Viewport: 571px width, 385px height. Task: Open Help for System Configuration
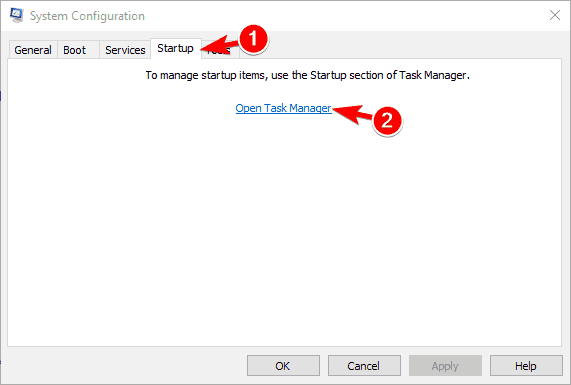coord(526,365)
